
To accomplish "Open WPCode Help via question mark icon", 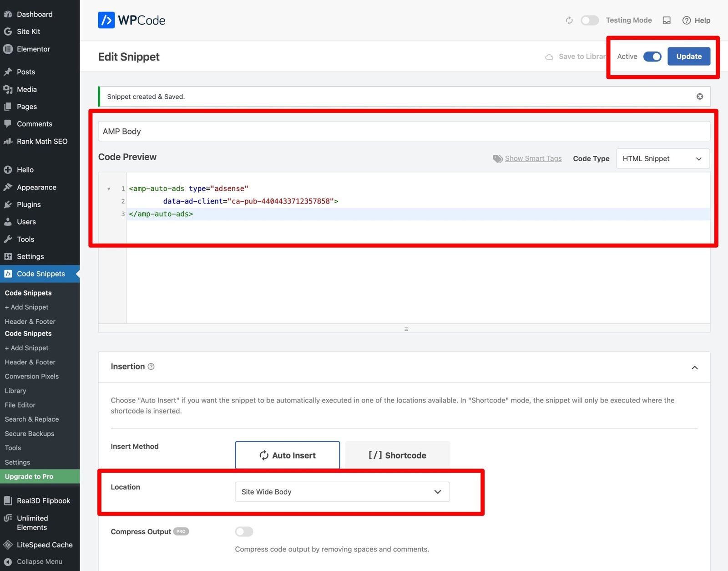I will (x=686, y=20).
